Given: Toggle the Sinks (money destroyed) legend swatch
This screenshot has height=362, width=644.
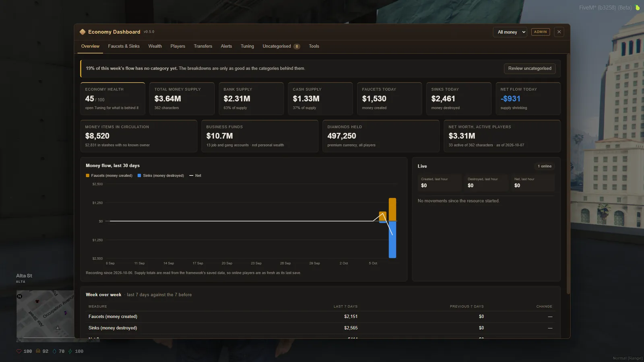Looking at the screenshot, I should point(139,175).
